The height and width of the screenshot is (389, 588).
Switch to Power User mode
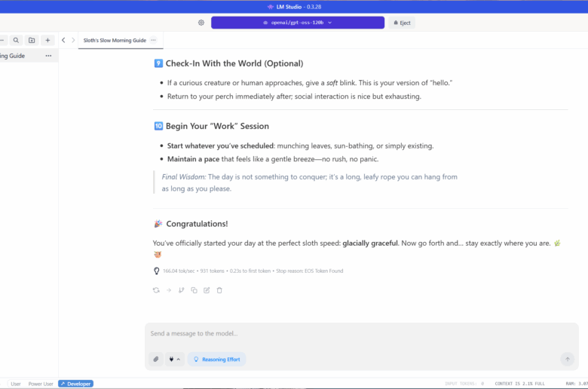pyautogui.click(x=41, y=384)
